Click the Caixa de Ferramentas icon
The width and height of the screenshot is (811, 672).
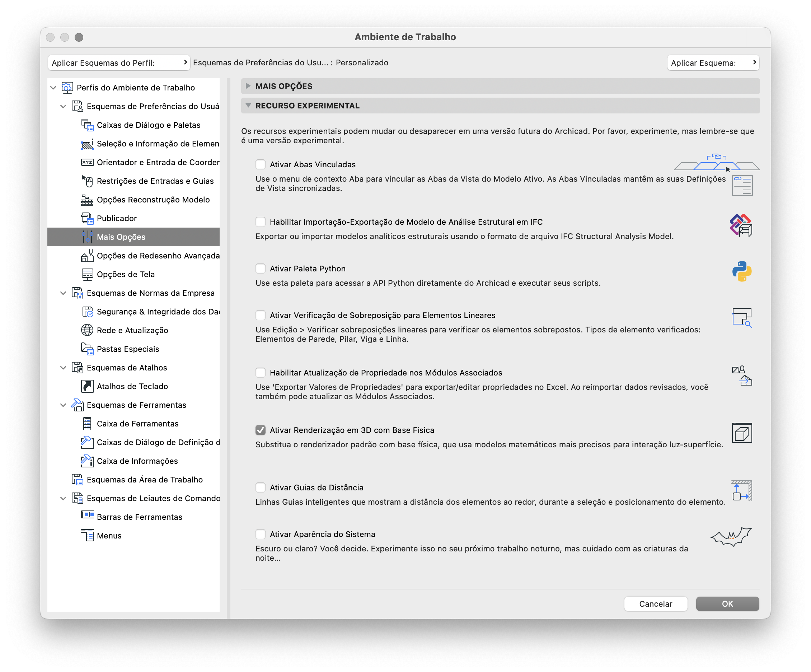point(87,424)
